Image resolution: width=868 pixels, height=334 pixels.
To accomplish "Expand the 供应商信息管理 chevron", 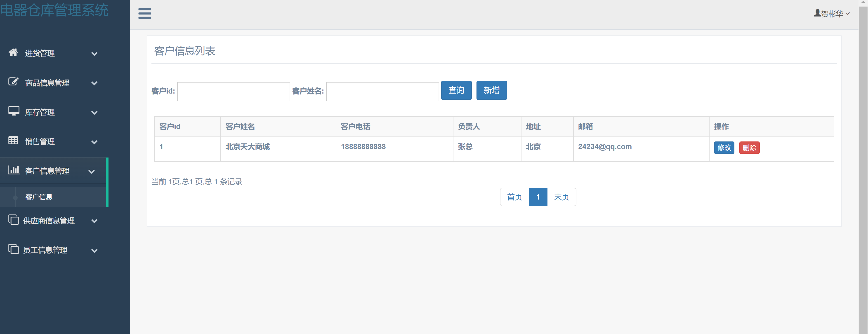I will [x=94, y=221].
